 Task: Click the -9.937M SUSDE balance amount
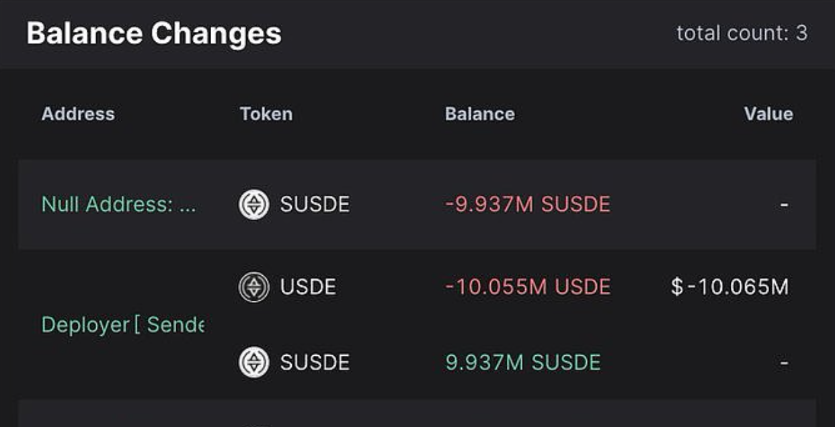527,205
